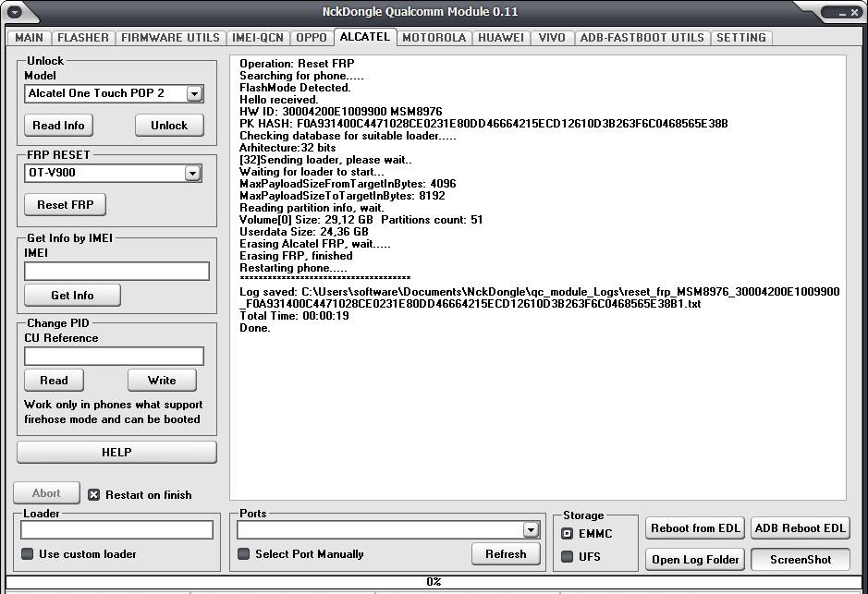Viewport: 868px width, 594px height.
Task: Click 'Operation: Reset FRP' log line
Action: point(297,64)
